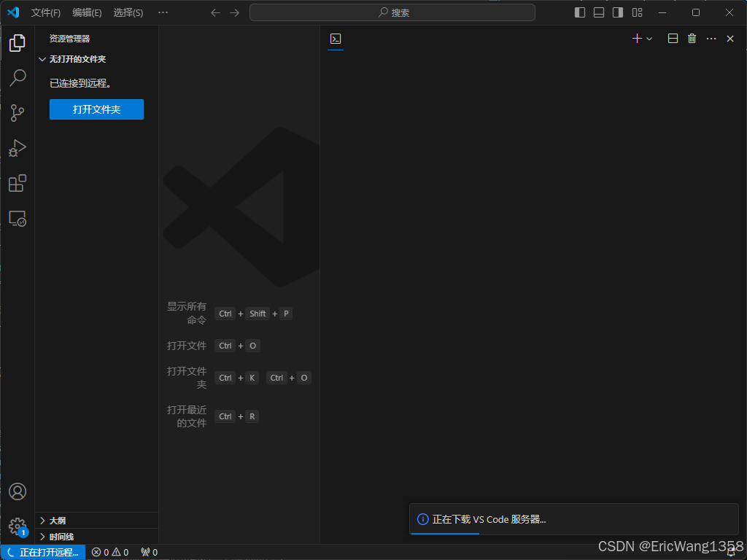Click the VS Code logo in title bar
Image resolution: width=747 pixels, height=560 pixels.
pos(13,12)
